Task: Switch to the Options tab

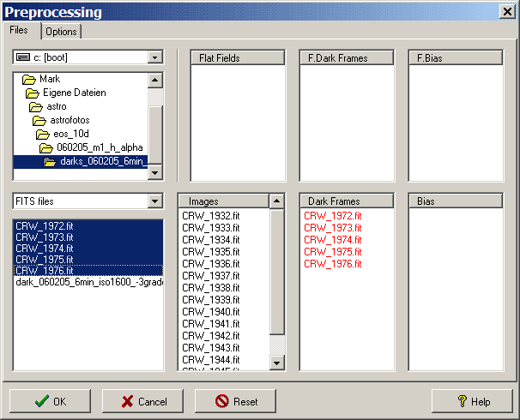Action: (x=62, y=32)
